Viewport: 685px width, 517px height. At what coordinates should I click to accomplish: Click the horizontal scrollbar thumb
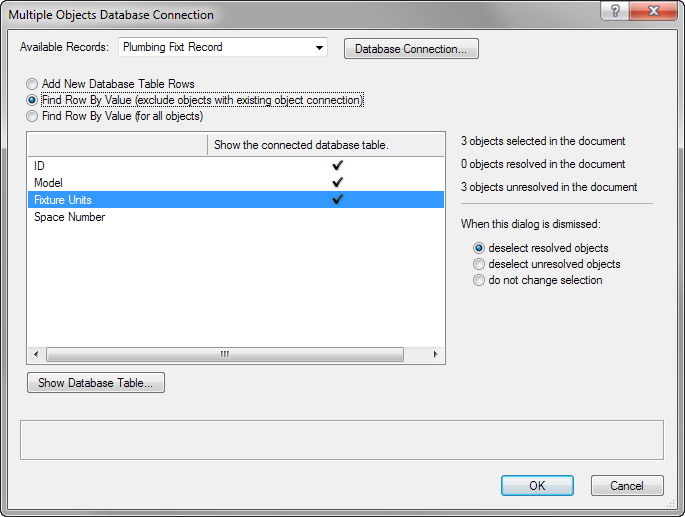tap(224, 354)
